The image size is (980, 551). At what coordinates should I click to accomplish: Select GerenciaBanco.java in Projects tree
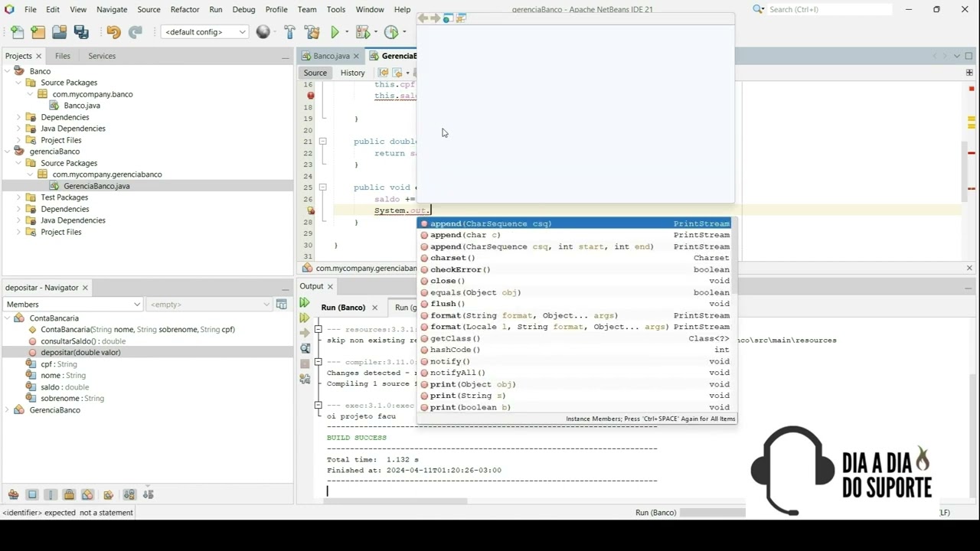pyautogui.click(x=96, y=186)
